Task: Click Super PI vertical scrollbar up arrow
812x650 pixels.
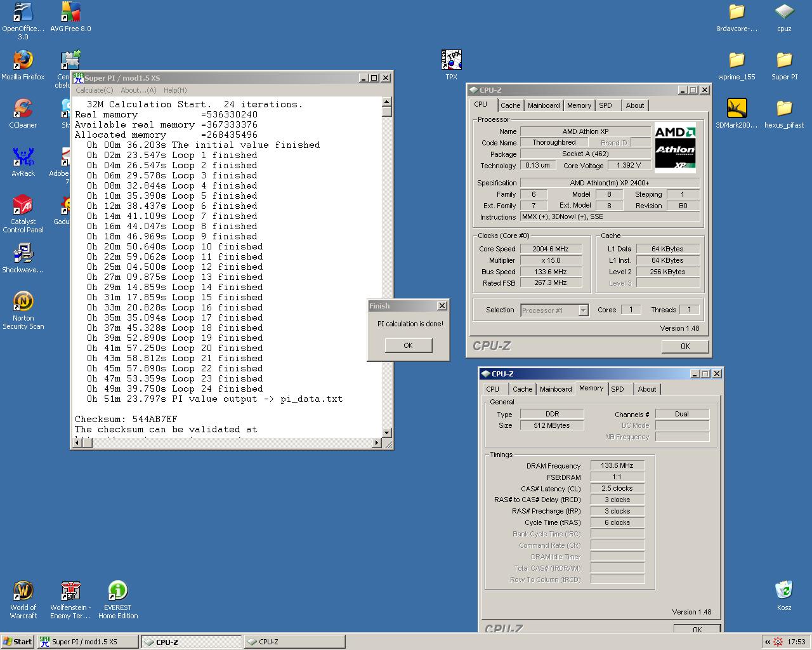Action: (x=387, y=102)
